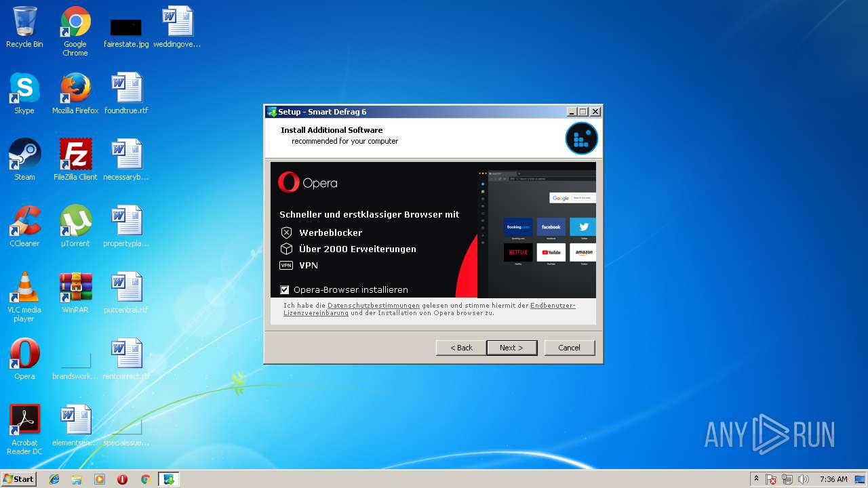Click the Netflix tile in the Opera preview
This screenshot has width=868, height=488.
tap(518, 252)
